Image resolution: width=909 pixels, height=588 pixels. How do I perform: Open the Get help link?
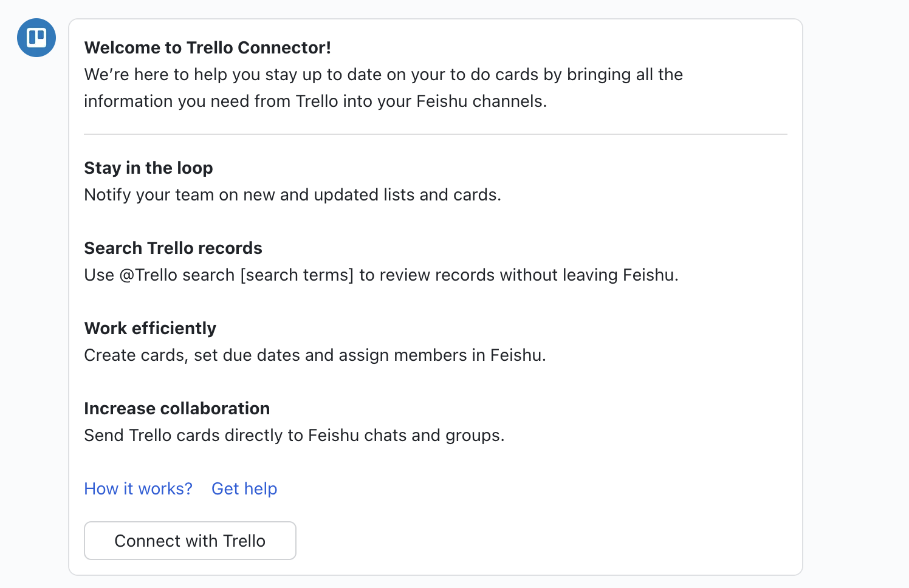(244, 488)
